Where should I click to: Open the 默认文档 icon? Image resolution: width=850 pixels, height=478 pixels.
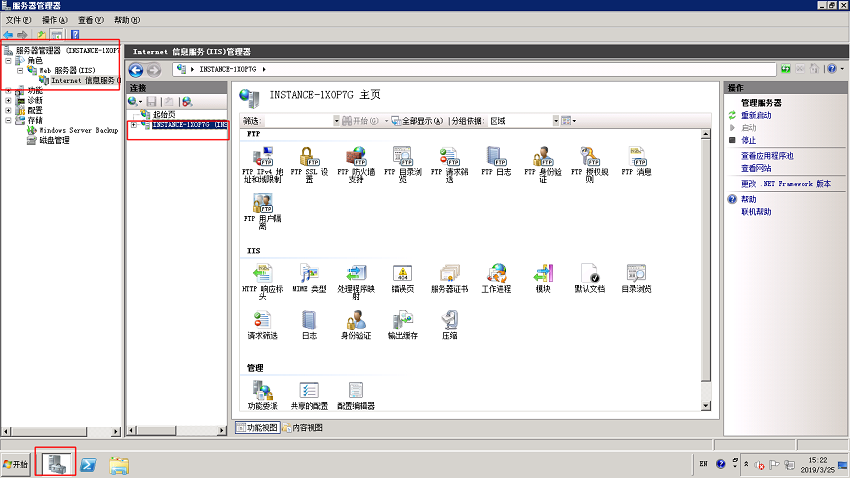pyautogui.click(x=589, y=279)
